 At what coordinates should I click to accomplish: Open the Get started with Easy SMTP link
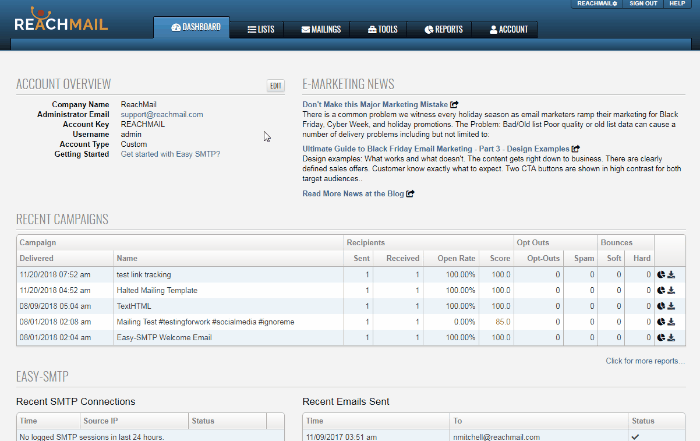pos(170,154)
